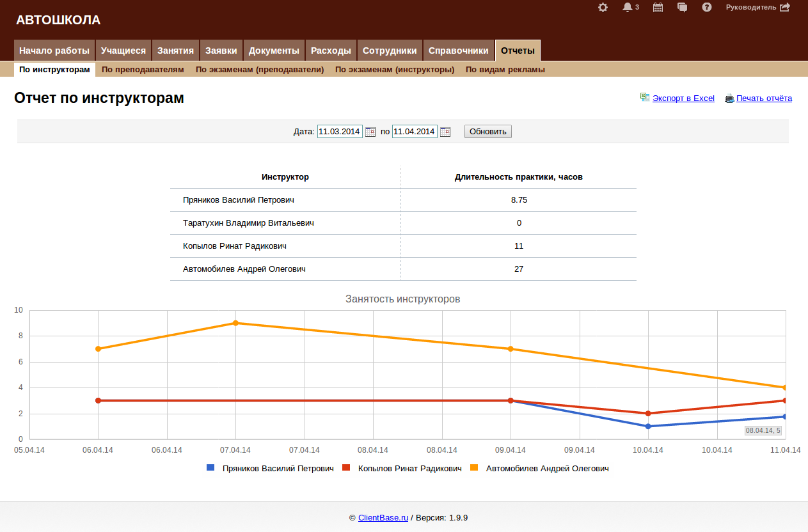Screen dimensions: 808x532
Task: Follow the ClientBase.ru footer link
Action: [x=383, y=518]
